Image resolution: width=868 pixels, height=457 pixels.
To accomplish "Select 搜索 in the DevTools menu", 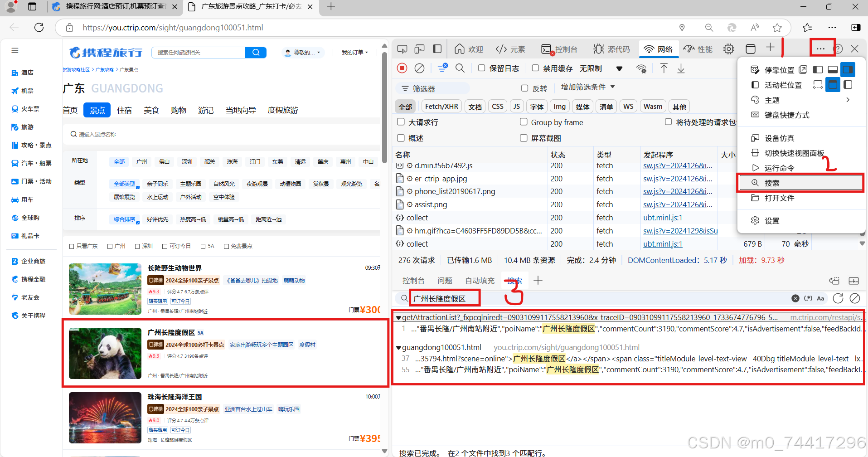I will pyautogui.click(x=800, y=183).
